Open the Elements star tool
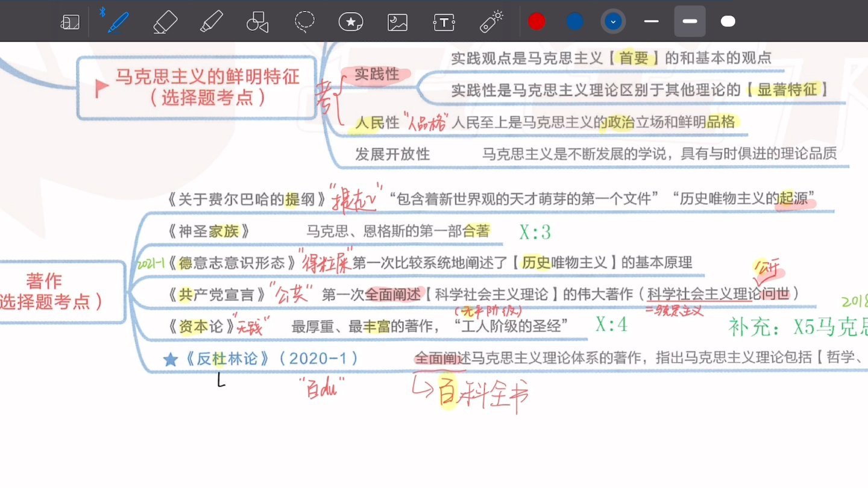 point(351,22)
